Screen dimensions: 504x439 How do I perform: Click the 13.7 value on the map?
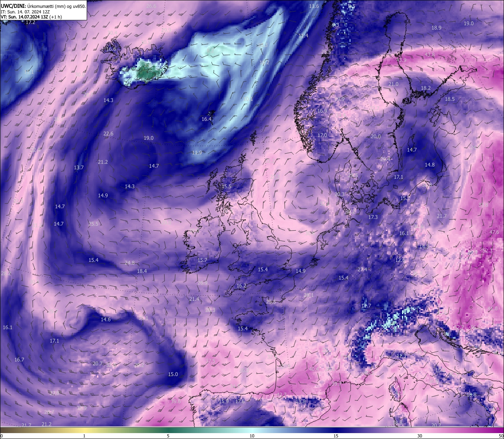coord(79,168)
